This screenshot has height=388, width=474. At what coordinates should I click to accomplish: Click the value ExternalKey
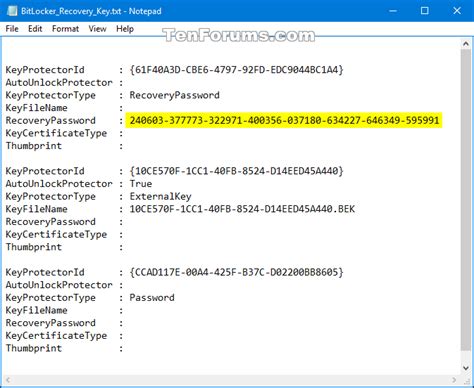160,196
